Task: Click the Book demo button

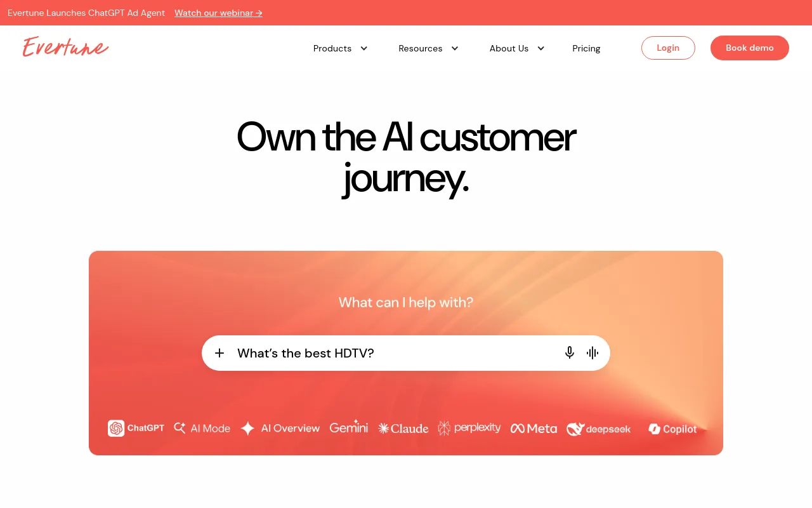Action: tap(750, 48)
